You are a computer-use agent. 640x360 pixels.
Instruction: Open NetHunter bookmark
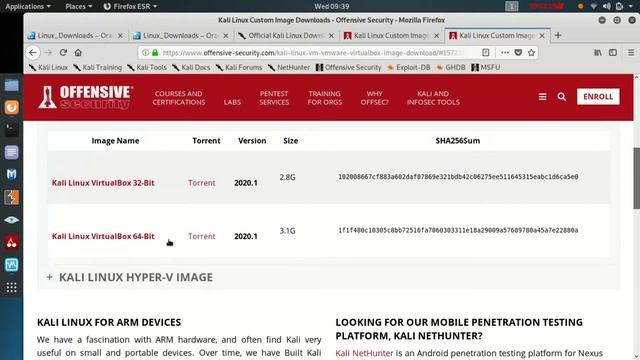[x=289, y=67]
